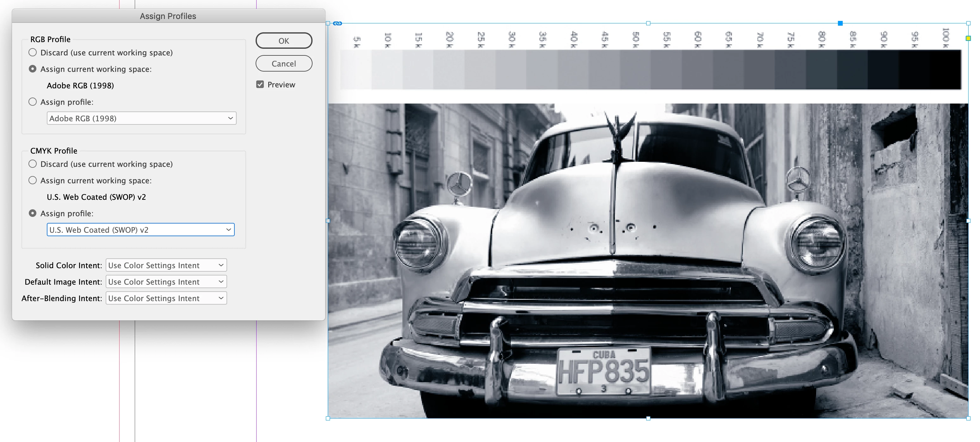Image resolution: width=980 pixels, height=442 pixels.
Task: Select CMYK Discard (use current working space)
Action: pyautogui.click(x=33, y=164)
